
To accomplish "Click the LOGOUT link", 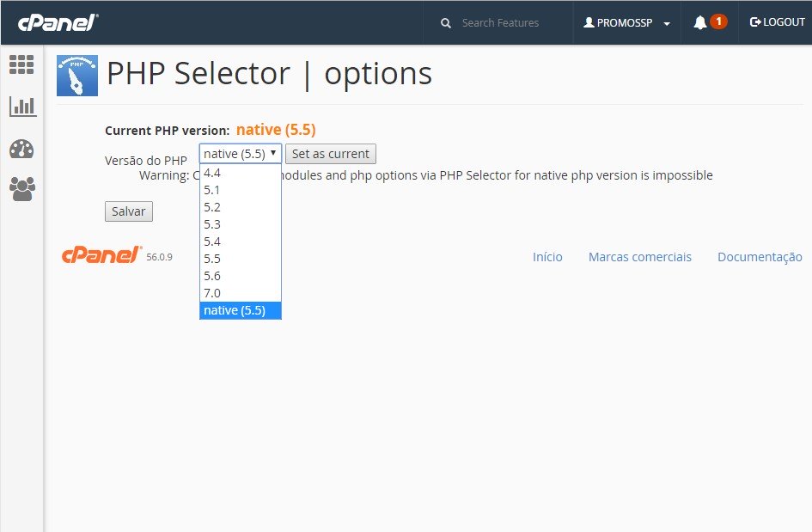I will (x=778, y=22).
